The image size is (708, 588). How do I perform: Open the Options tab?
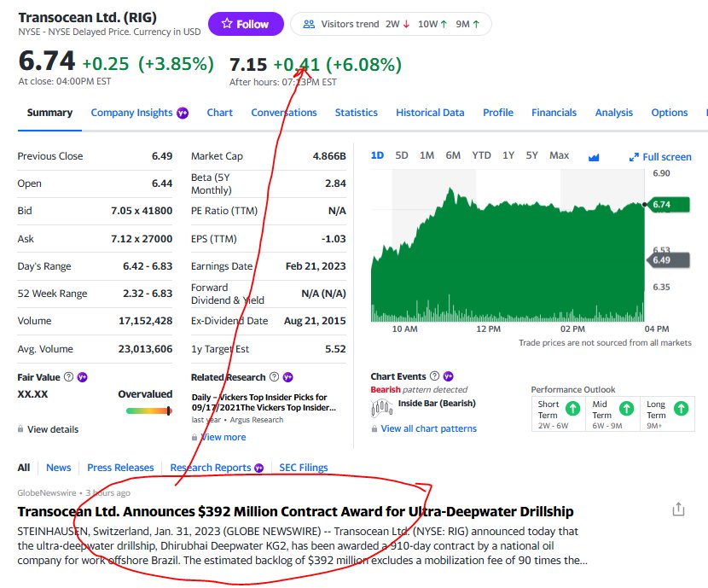pyautogui.click(x=669, y=113)
